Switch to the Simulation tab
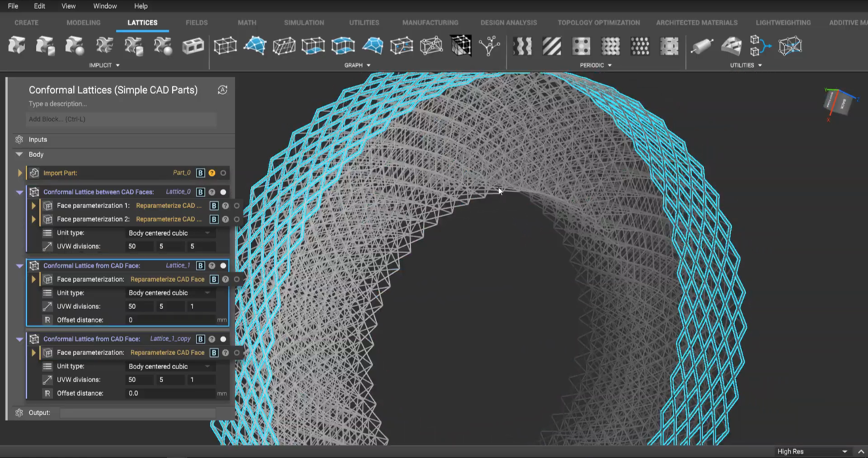 304,22
